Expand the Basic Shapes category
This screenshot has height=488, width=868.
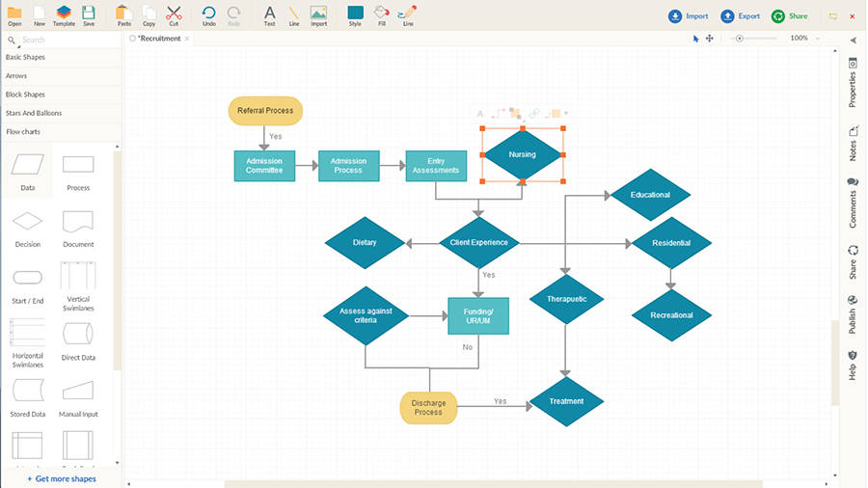[61, 58]
